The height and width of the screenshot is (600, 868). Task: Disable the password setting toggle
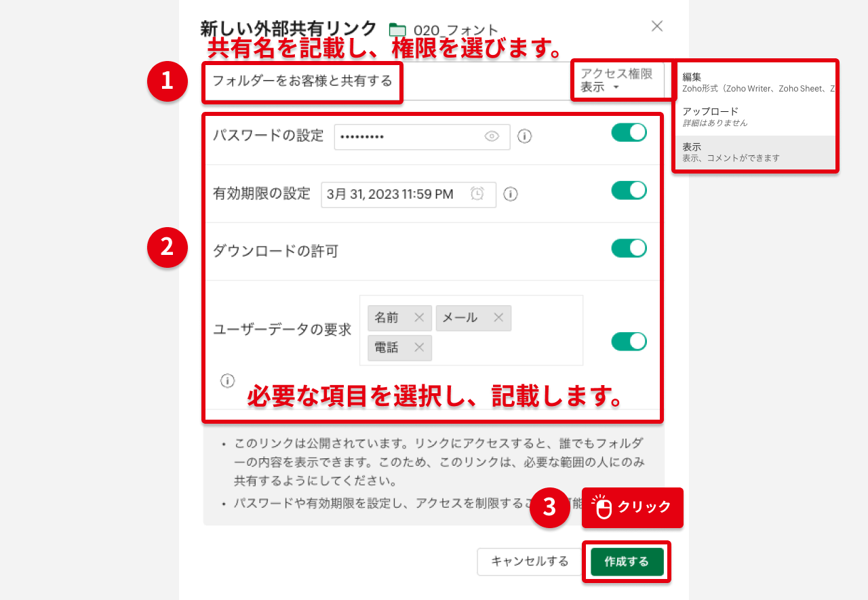pos(629,133)
